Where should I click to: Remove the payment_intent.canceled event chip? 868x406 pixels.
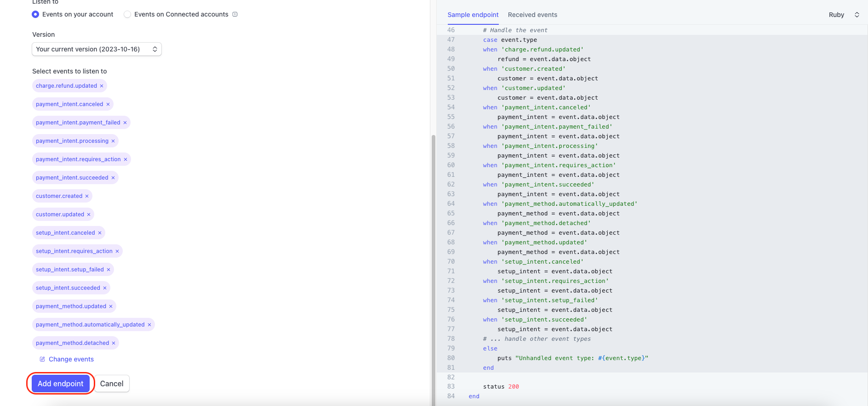pyautogui.click(x=108, y=104)
